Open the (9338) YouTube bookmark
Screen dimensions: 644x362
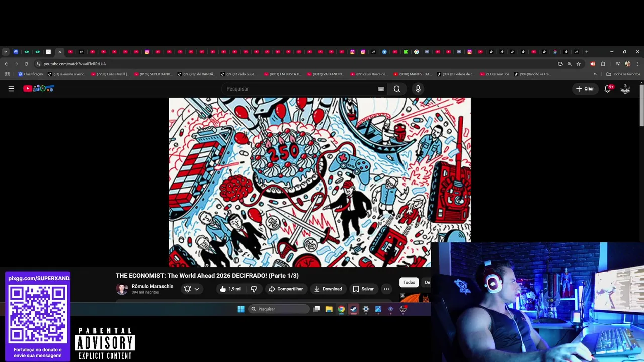click(x=495, y=74)
